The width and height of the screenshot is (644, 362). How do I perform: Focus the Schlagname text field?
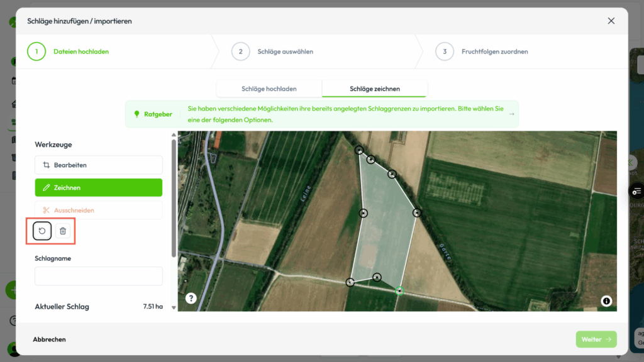(x=99, y=276)
